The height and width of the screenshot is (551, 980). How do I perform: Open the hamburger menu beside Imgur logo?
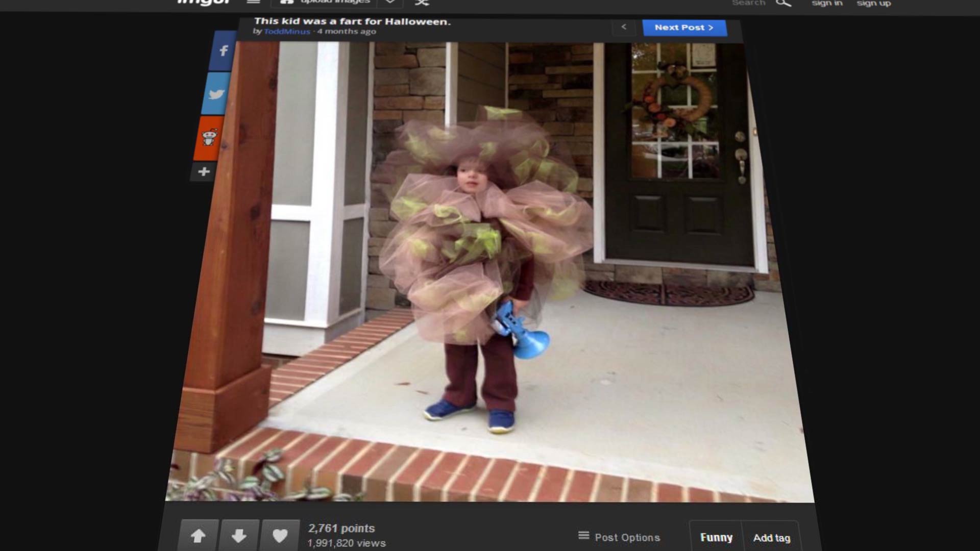(254, 2)
